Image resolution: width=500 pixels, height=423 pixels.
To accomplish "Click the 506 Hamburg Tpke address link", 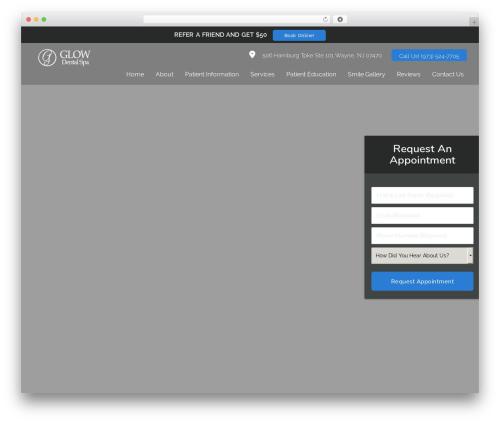I will [x=322, y=56].
